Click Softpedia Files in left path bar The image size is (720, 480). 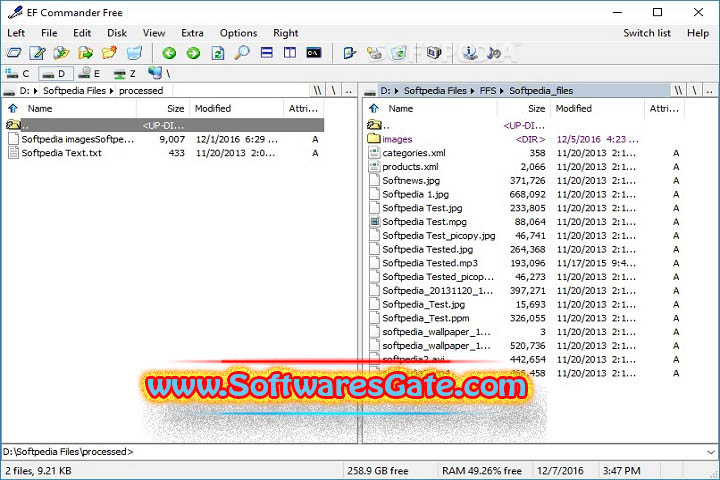pos(74,90)
